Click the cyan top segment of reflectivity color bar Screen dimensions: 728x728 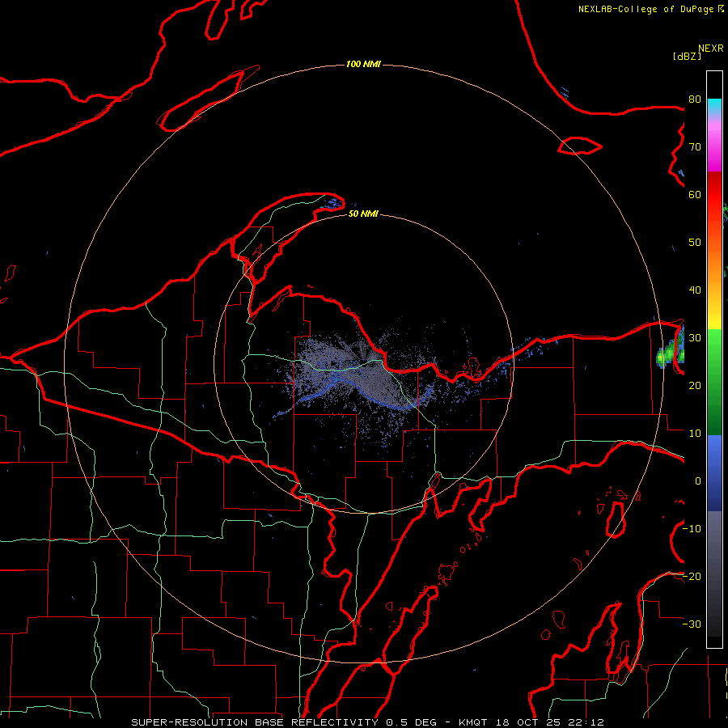(x=714, y=107)
